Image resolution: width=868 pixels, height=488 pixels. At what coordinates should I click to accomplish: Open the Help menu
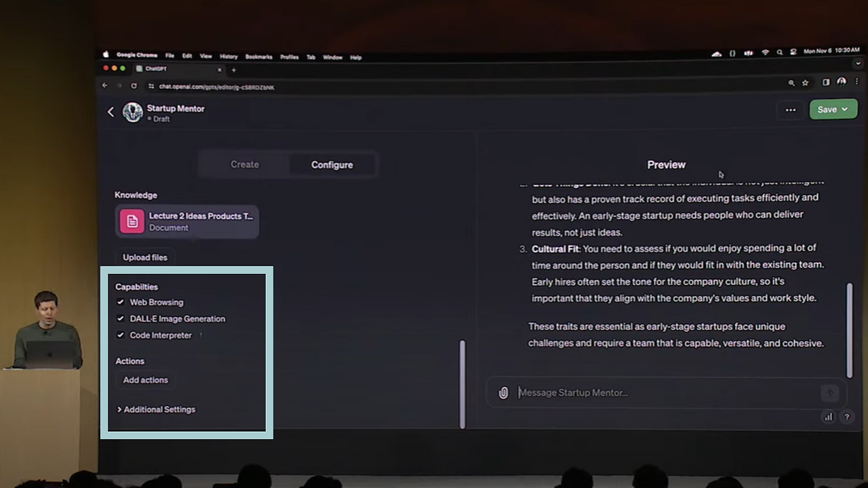point(356,57)
